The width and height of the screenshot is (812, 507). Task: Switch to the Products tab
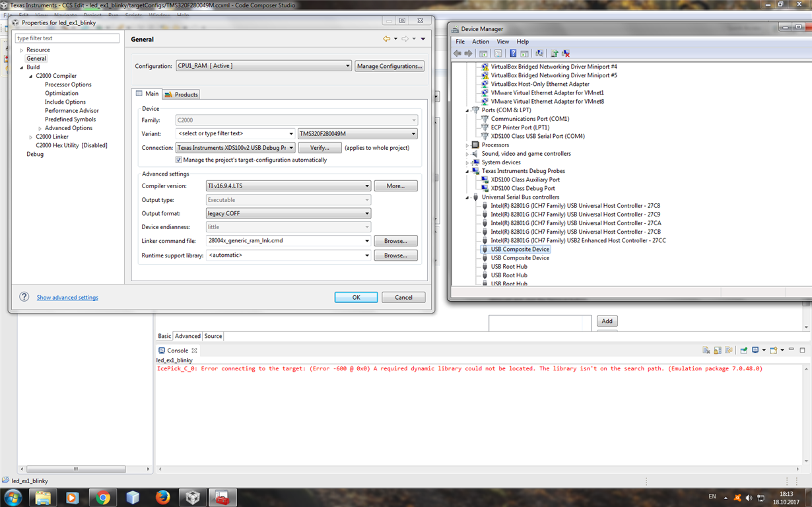(181, 94)
